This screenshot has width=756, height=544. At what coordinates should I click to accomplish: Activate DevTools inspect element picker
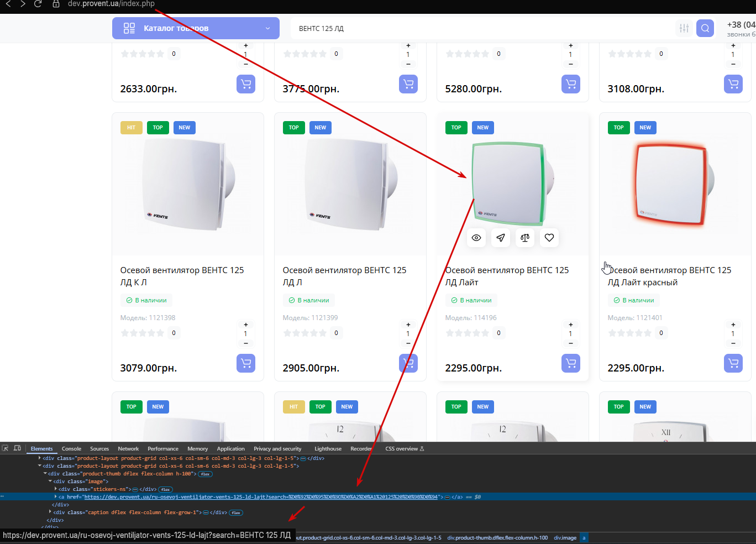[5, 448]
